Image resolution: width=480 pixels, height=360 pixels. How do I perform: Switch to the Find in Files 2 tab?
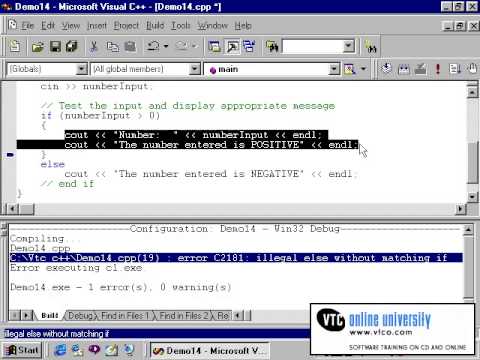click(x=184, y=315)
